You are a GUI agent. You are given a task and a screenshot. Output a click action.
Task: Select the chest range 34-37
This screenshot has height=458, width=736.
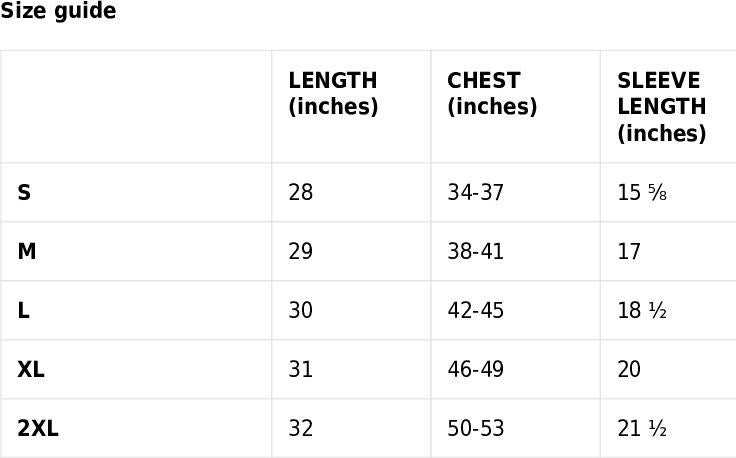[x=475, y=192]
